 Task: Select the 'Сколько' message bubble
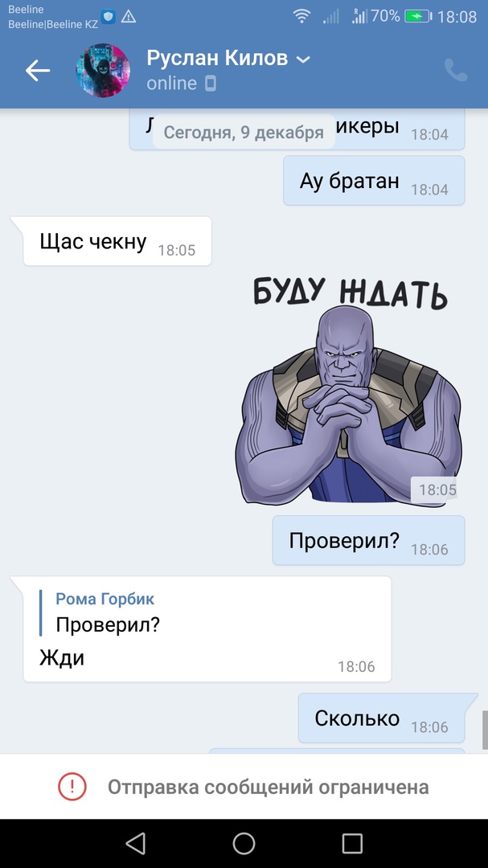(x=382, y=718)
